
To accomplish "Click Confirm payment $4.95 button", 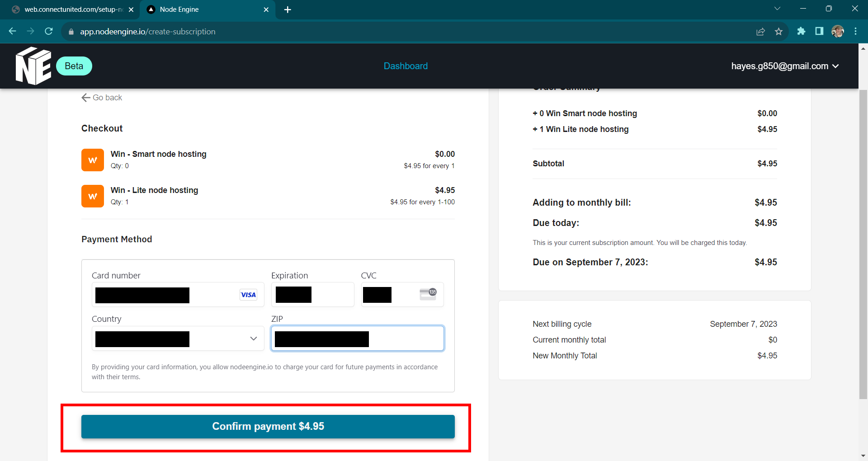I will (x=268, y=426).
